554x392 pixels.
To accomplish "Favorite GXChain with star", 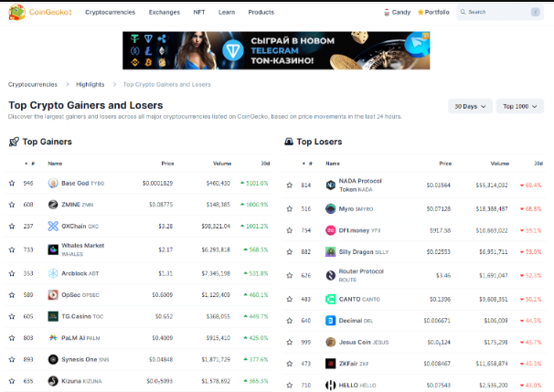I will tap(12, 226).
